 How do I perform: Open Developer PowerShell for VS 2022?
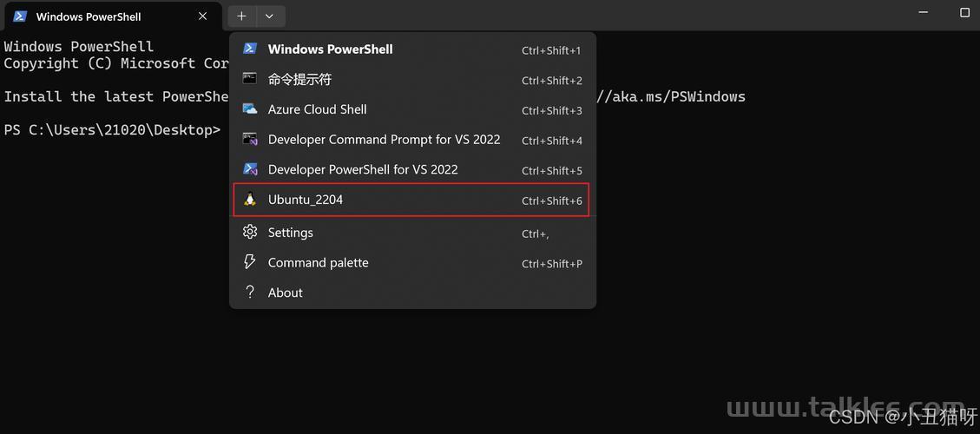pyautogui.click(x=412, y=169)
